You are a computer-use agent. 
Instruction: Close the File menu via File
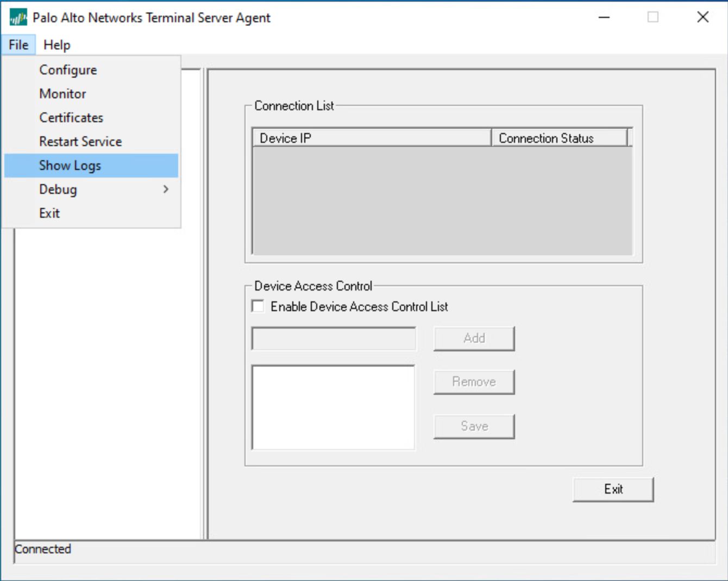pyautogui.click(x=18, y=45)
